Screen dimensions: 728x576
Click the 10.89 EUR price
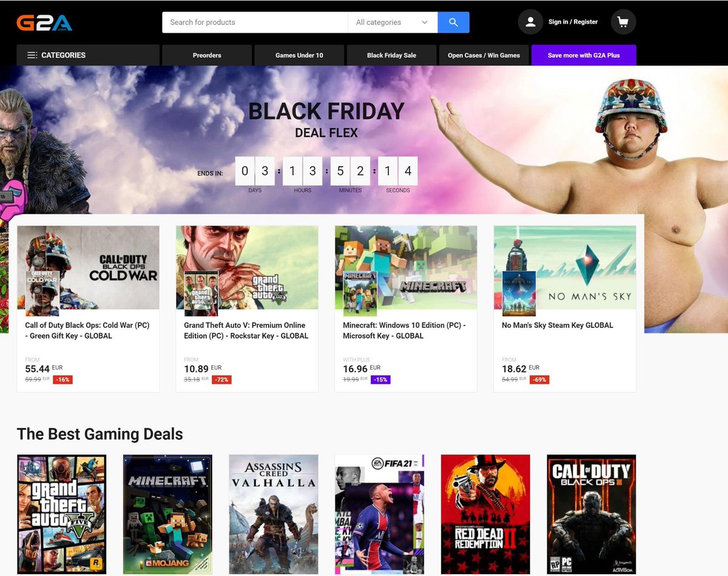(x=203, y=368)
